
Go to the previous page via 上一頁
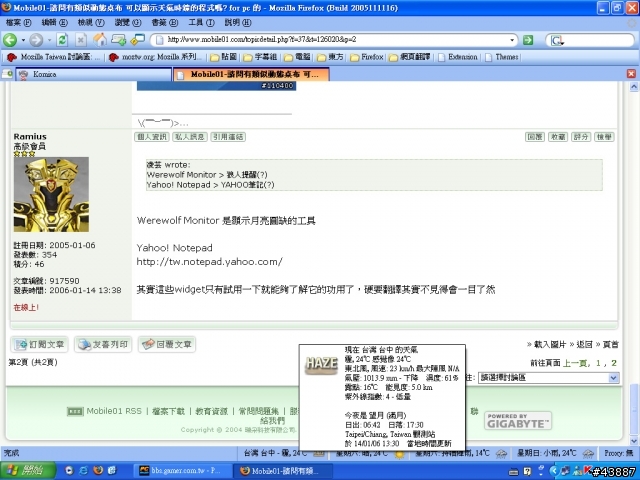575,363
